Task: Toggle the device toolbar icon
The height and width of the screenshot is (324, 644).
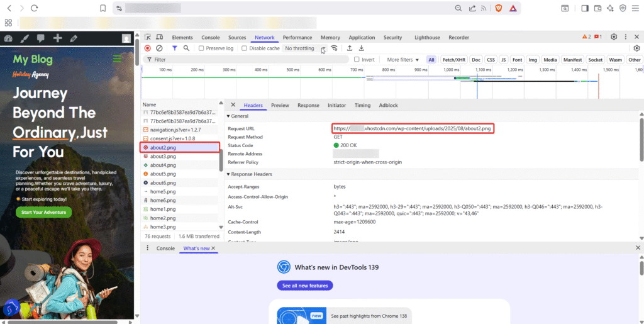Action: click(160, 37)
